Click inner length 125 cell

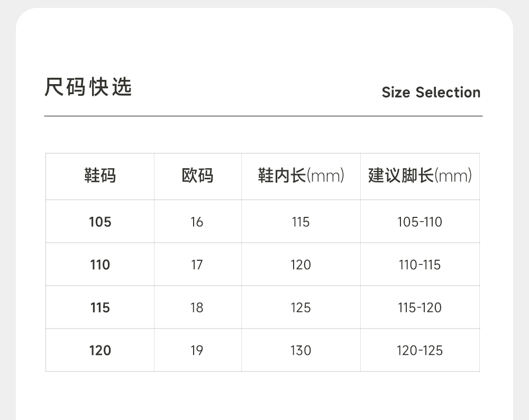pyautogui.click(x=300, y=308)
